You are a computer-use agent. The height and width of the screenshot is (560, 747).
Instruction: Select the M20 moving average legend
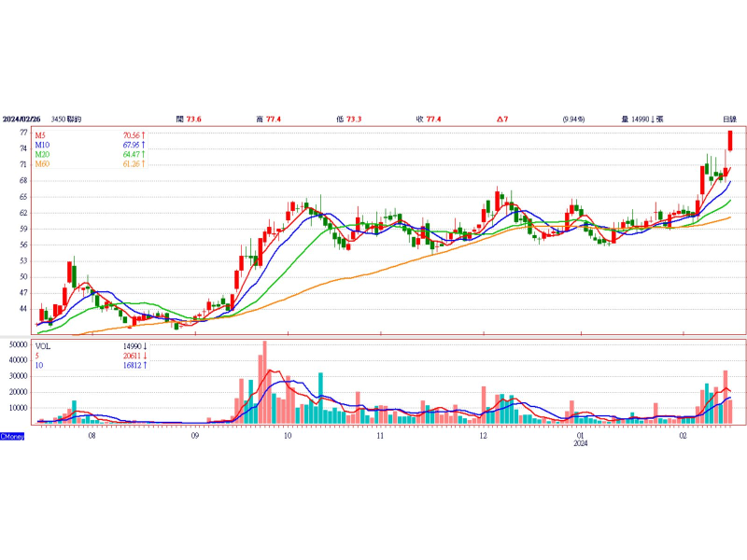[43, 154]
